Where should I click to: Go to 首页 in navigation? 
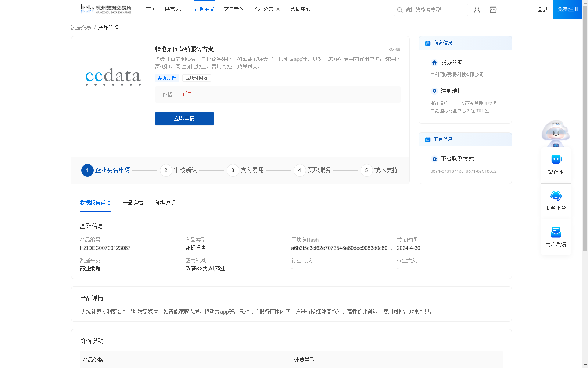pyautogui.click(x=151, y=9)
